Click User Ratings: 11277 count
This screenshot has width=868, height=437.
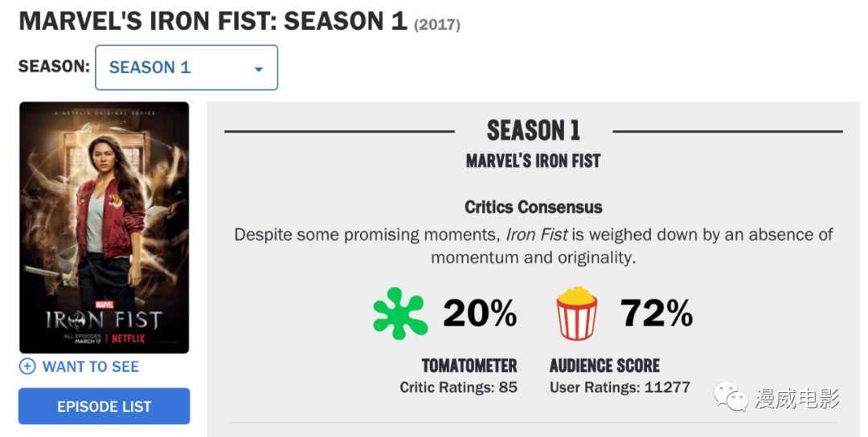tap(620, 387)
